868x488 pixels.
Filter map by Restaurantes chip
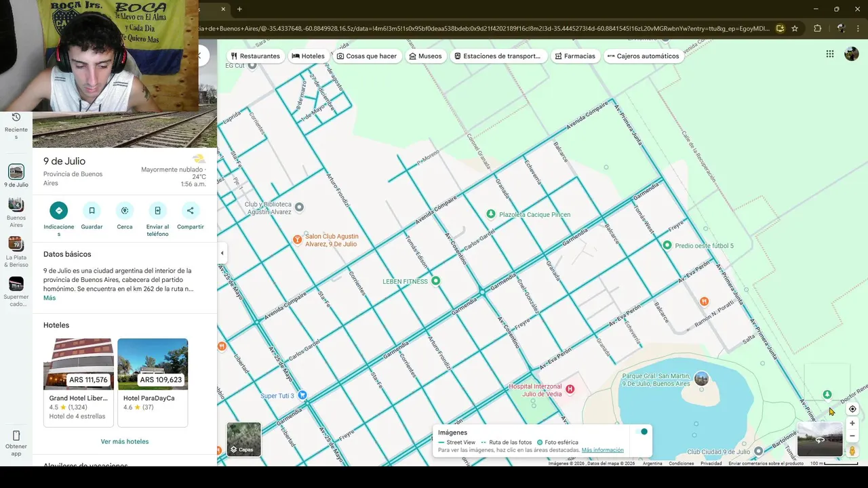255,56
